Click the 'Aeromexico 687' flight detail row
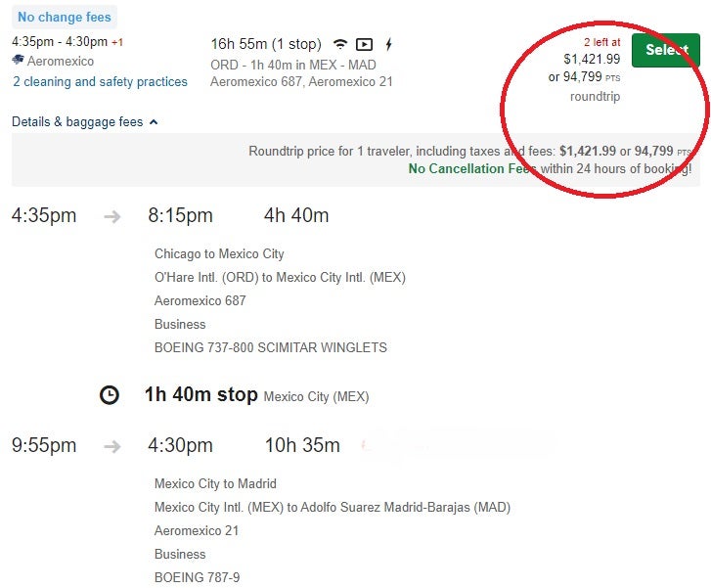 click(200, 300)
